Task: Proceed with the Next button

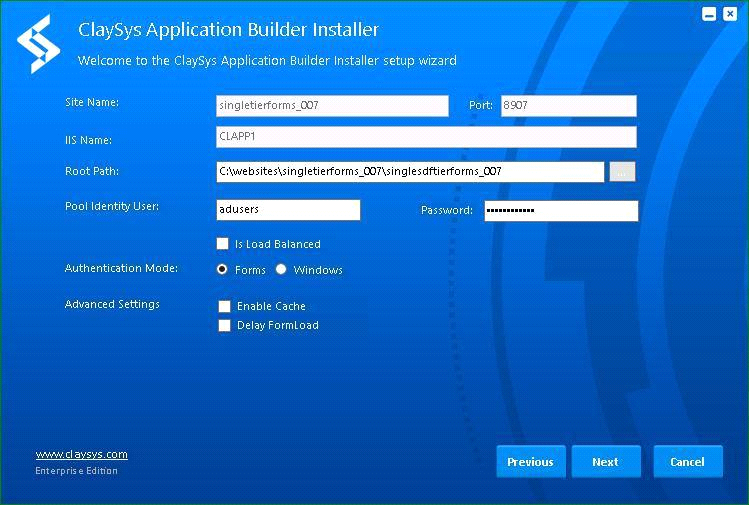Action: [x=606, y=462]
